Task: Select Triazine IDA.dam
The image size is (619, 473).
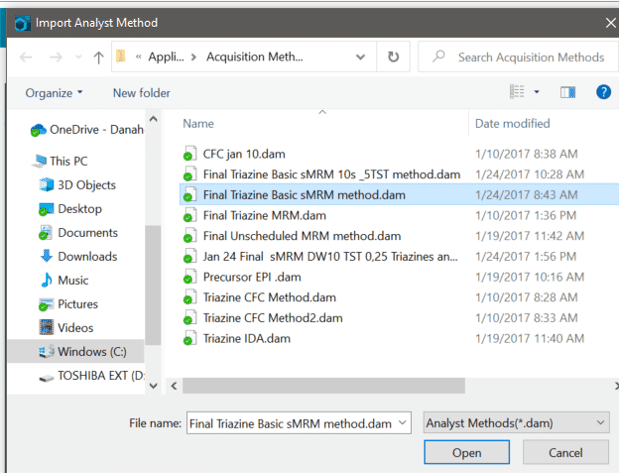Action: pyautogui.click(x=247, y=339)
